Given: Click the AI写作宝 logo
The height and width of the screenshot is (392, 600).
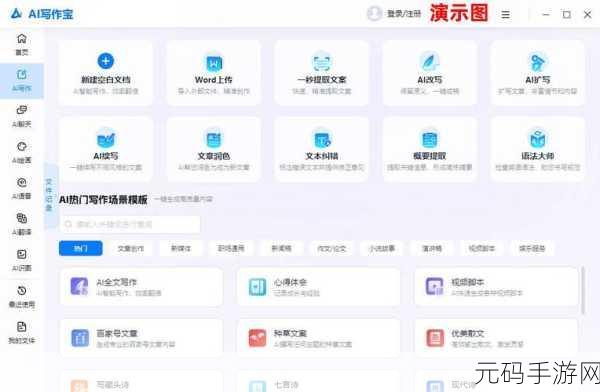Looking at the screenshot, I should 42,14.
